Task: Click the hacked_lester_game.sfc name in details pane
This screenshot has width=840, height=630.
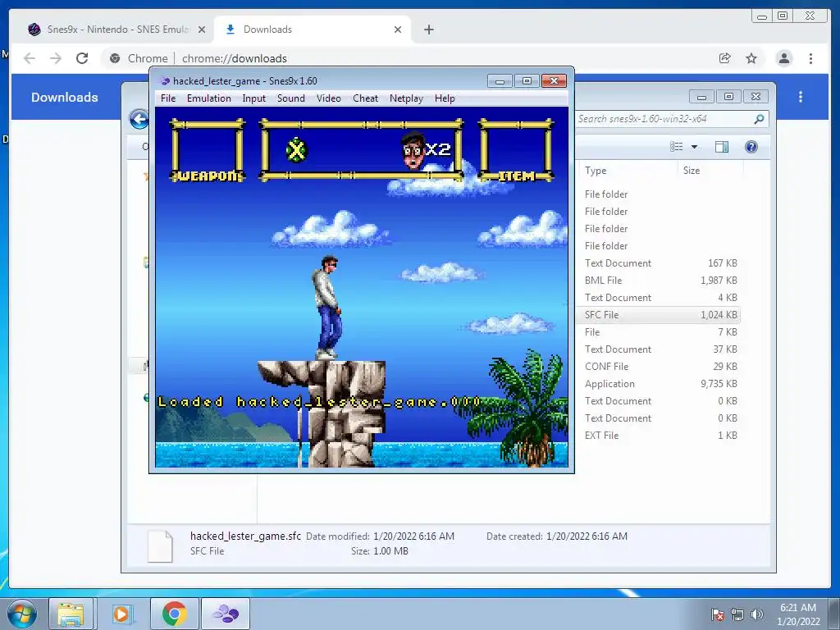Action: point(245,536)
